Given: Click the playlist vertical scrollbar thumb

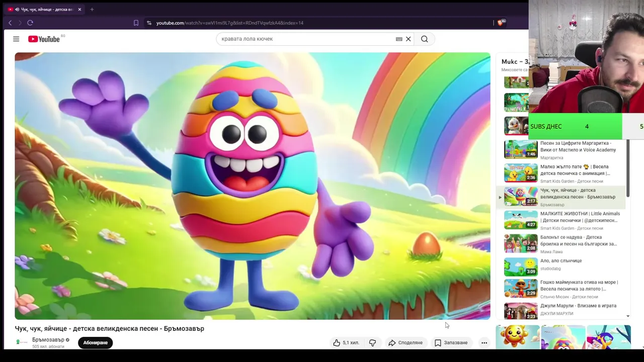Looking at the screenshot, I should pyautogui.click(x=628, y=168).
